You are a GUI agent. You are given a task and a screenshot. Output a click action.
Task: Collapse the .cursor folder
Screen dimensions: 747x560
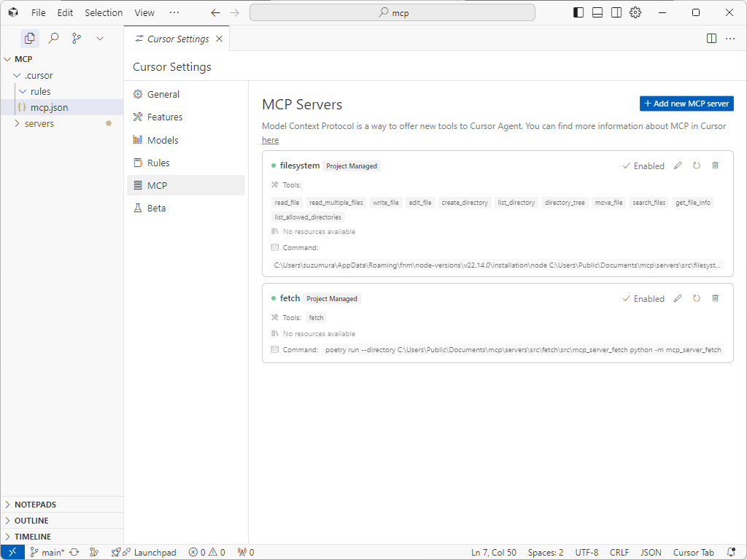click(62, 75)
